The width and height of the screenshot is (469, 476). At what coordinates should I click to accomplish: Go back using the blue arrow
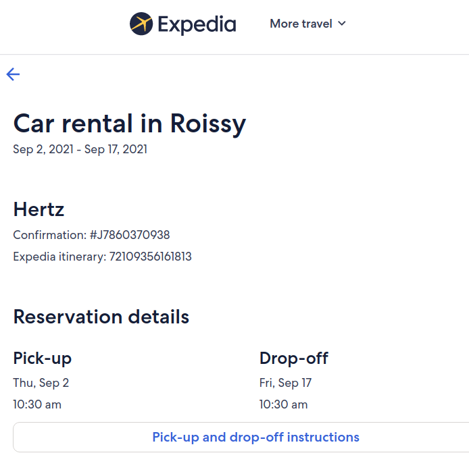tap(13, 74)
